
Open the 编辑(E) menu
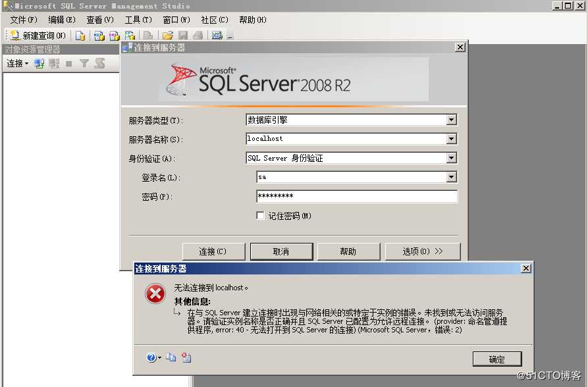pyautogui.click(x=62, y=20)
